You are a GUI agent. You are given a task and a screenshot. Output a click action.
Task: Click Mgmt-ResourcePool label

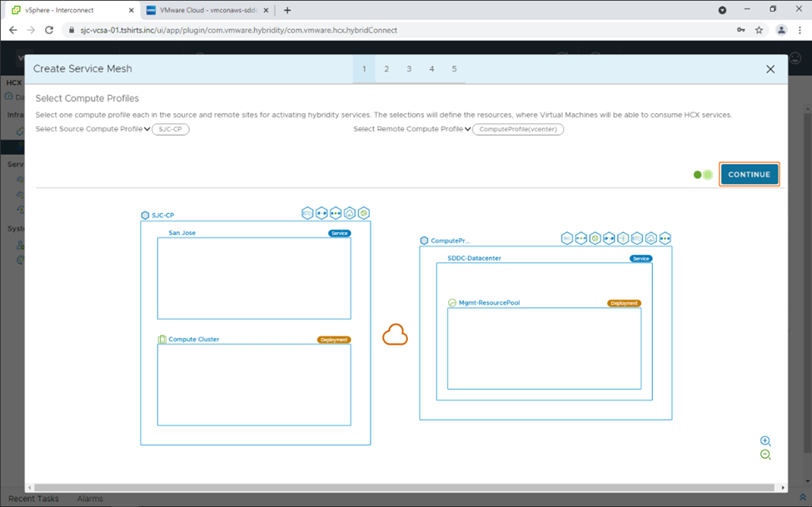(x=490, y=303)
